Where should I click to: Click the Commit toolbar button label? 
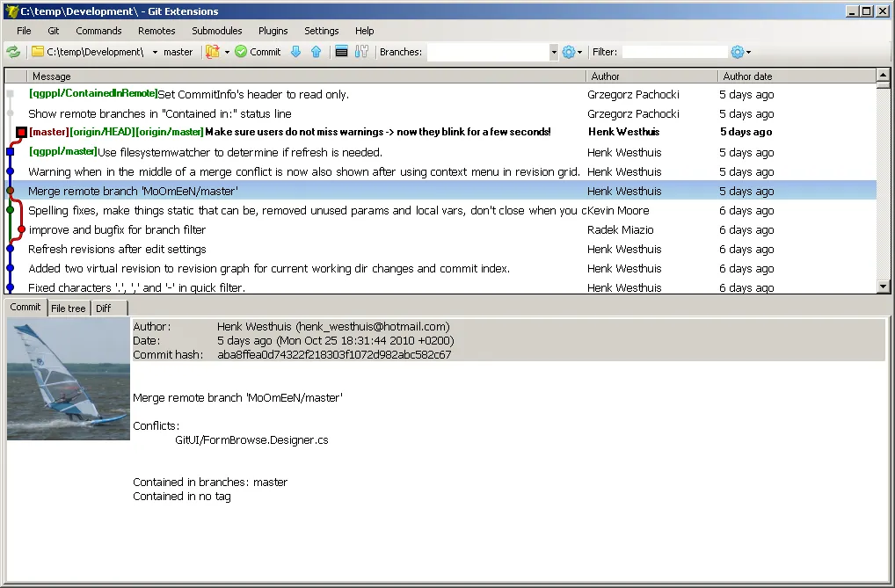click(x=265, y=52)
